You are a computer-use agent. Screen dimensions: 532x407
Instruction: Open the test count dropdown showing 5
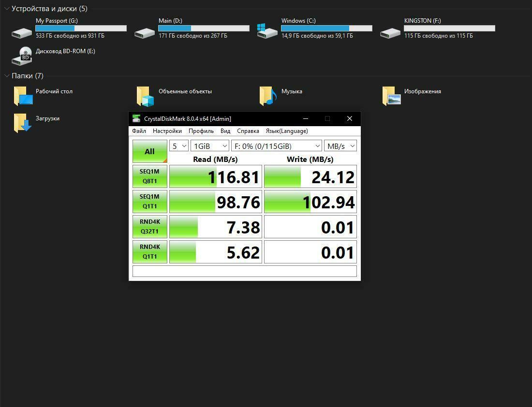tap(179, 146)
